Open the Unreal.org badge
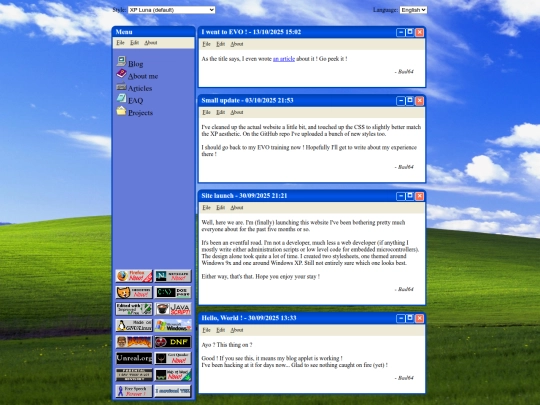Screen dimensions: 540x405 (x=134, y=359)
